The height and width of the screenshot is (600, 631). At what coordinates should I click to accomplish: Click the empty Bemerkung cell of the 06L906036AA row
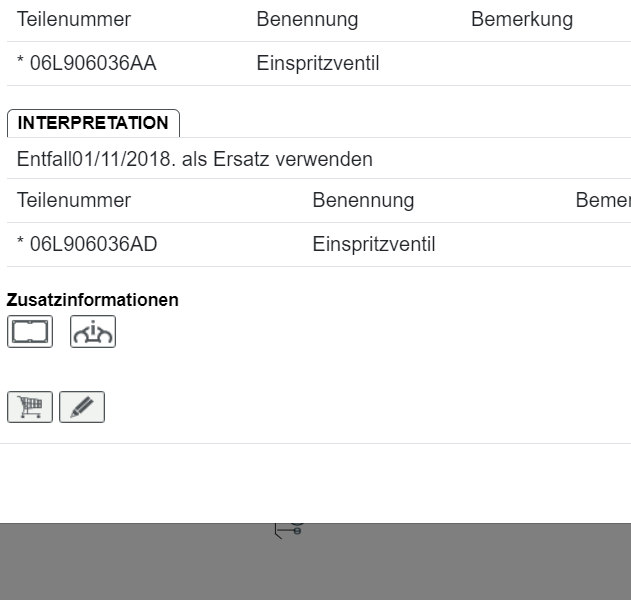point(540,64)
